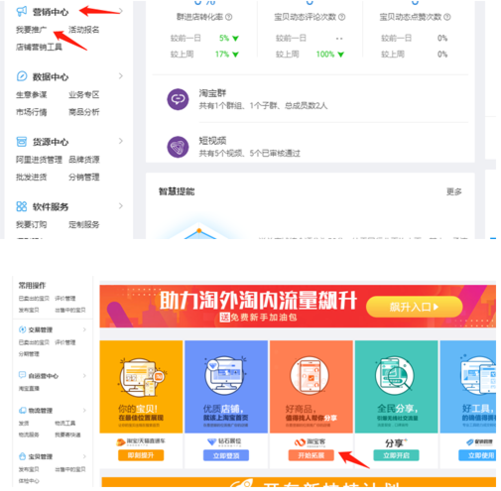Expand the 软件服务 chevron arrow
The width and height of the screenshot is (501, 491).
(121, 206)
